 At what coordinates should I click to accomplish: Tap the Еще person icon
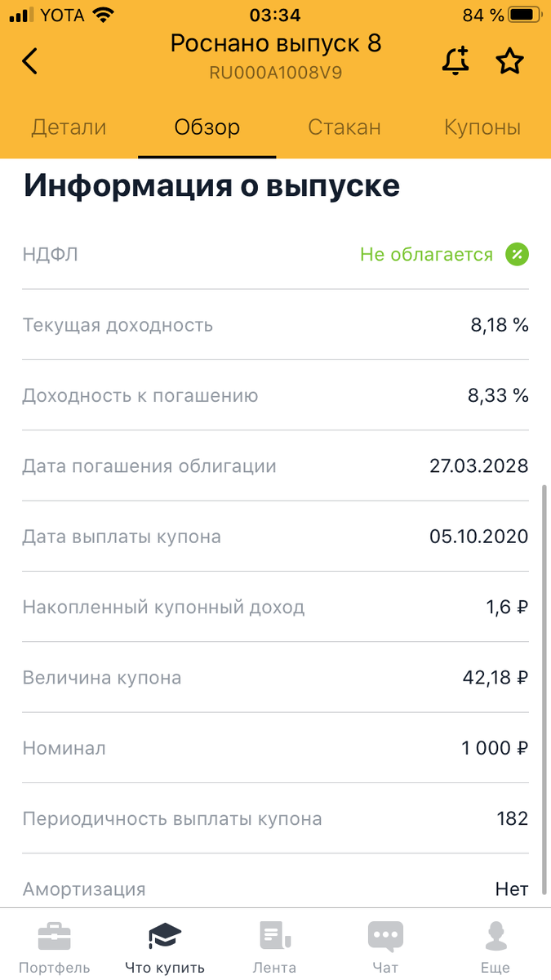495,935
